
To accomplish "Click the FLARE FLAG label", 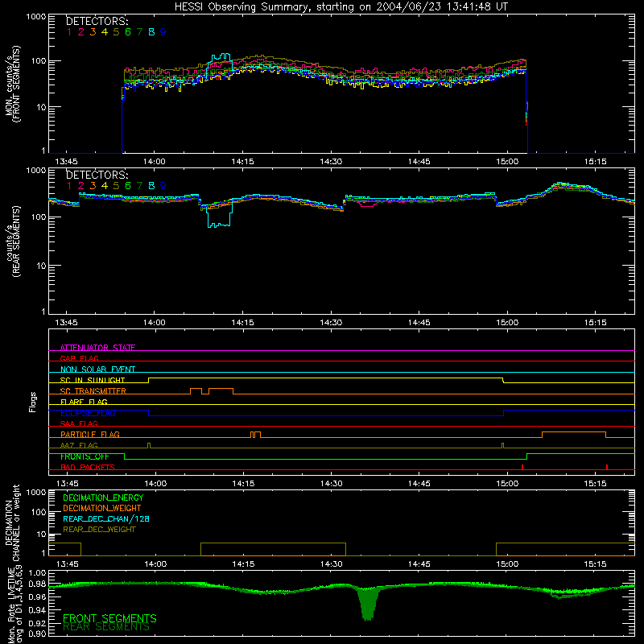I will [x=84, y=402].
